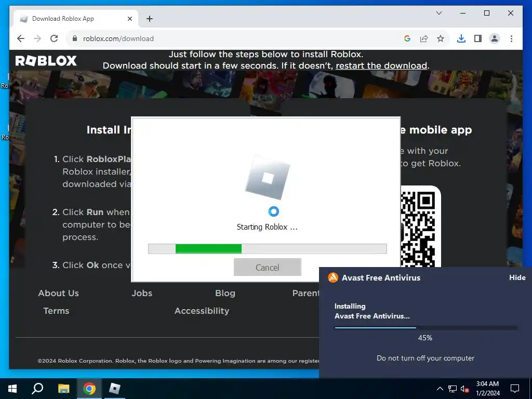The image size is (532, 399).
Task: Open the notification center icon
Action: coord(515,389)
